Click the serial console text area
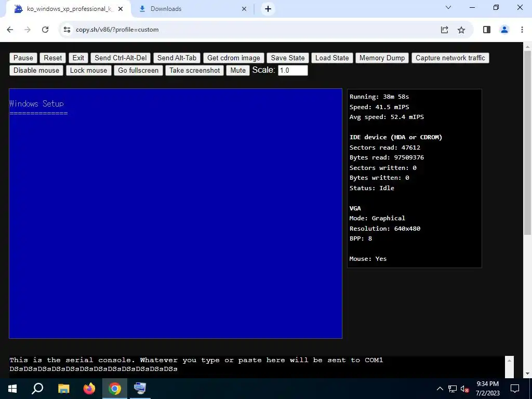Screen dimensions: 532x399 tap(257, 367)
